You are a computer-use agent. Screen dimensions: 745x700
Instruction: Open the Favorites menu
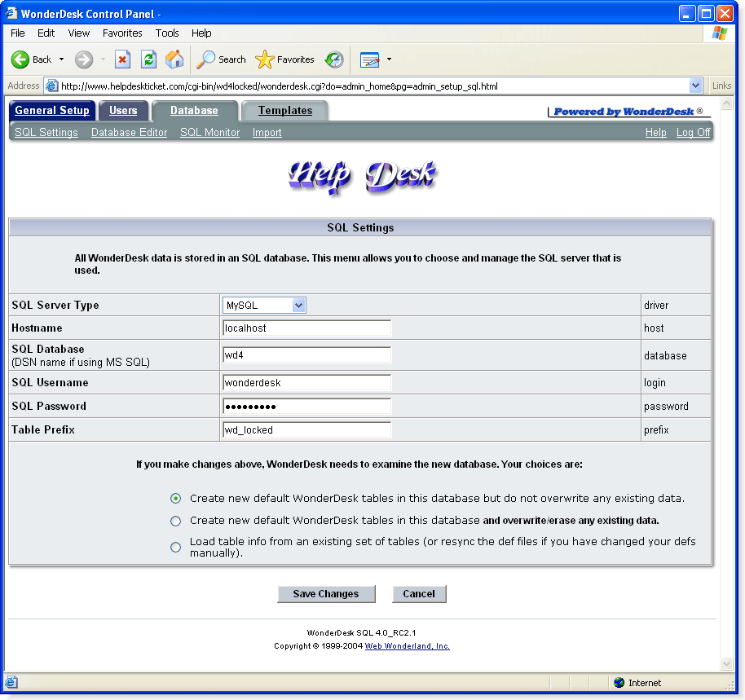click(122, 33)
